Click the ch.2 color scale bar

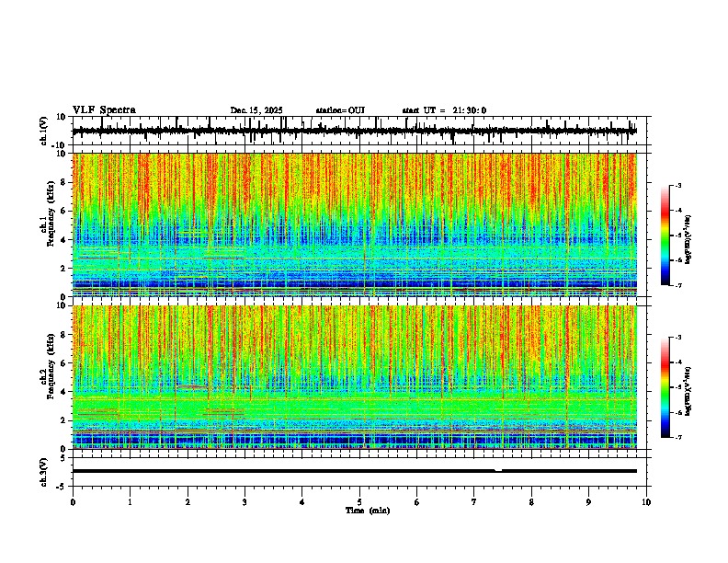(665, 387)
